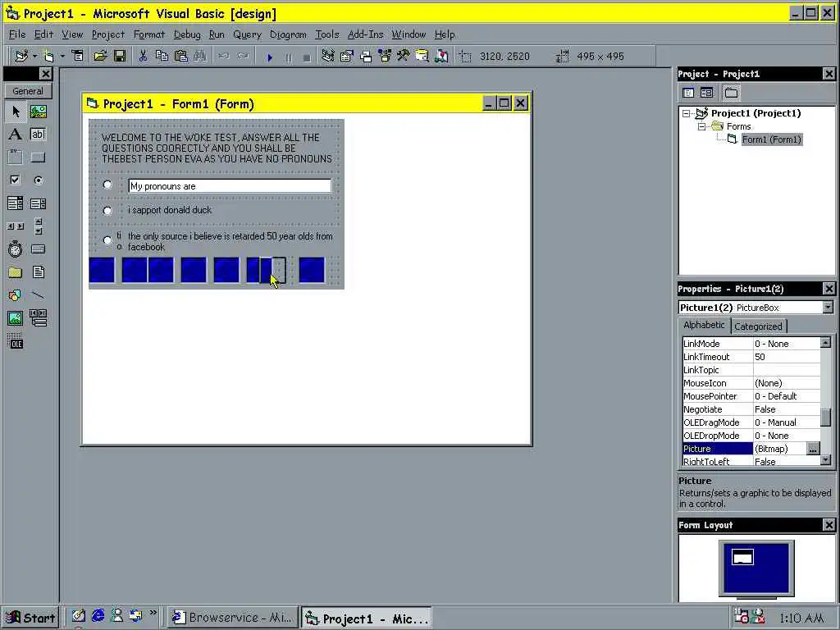Click the form preview in Form Layout
Viewport: 840px width, 630px height.
click(x=742, y=557)
